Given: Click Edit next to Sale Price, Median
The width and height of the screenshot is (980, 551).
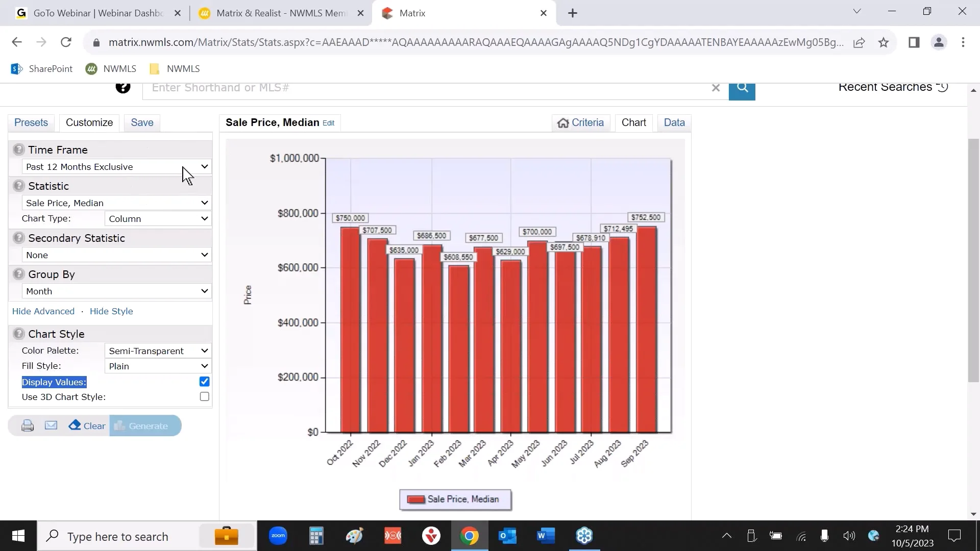Looking at the screenshot, I should click(x=328, y=123).
